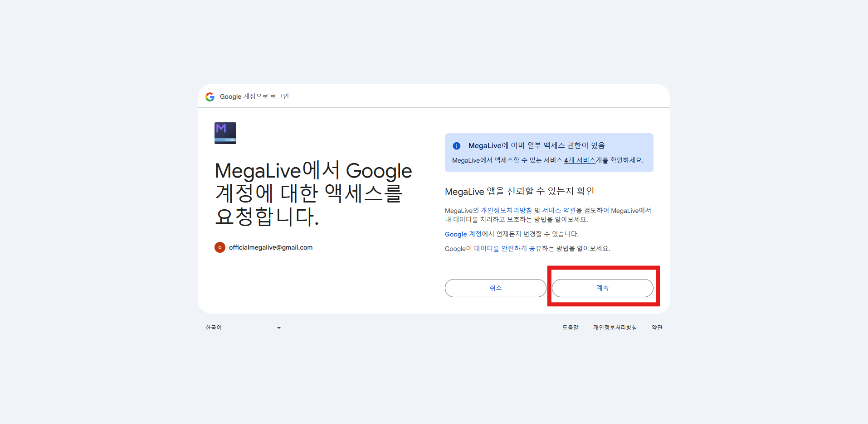Click the 'MegaLive 앱을 신뢰할 수 있는지 확인' heading

click(x=520, y=192)
